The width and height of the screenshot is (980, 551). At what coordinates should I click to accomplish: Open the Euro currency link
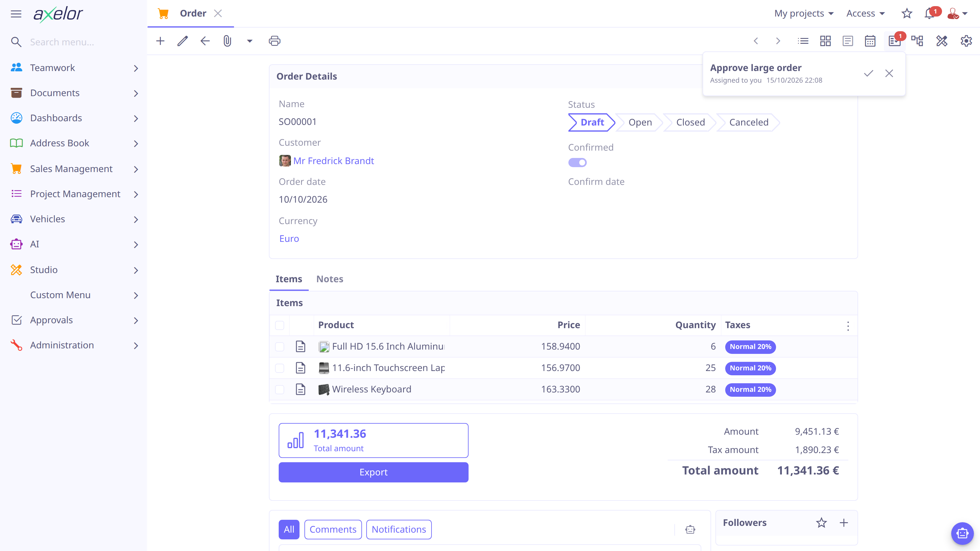pos(289,239)
